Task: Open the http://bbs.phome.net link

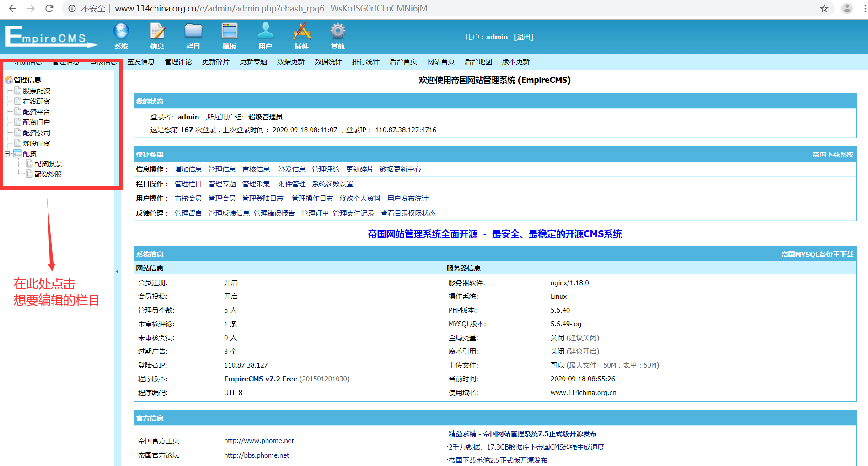Action: point(257,455)
